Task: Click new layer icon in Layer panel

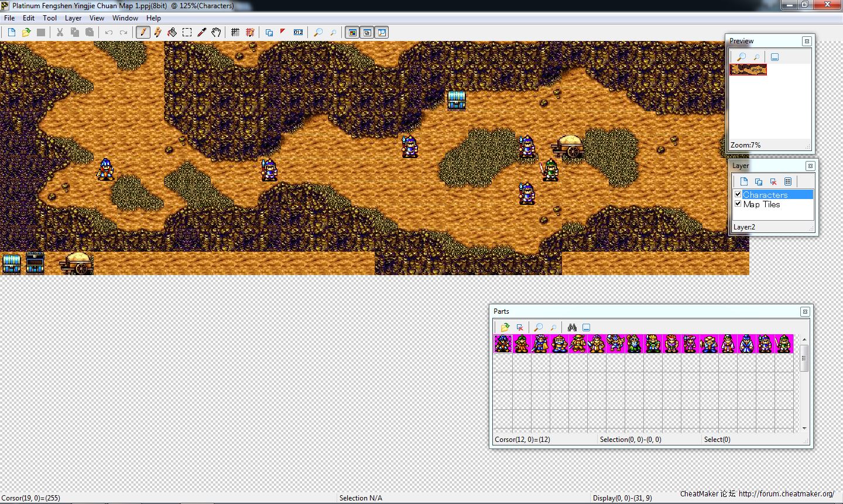Action: point(744,182)
